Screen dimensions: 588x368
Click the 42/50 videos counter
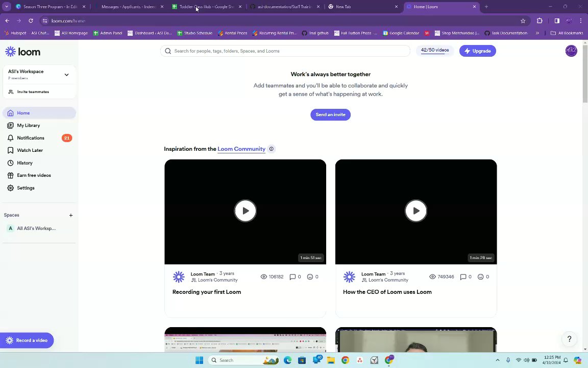435,50
